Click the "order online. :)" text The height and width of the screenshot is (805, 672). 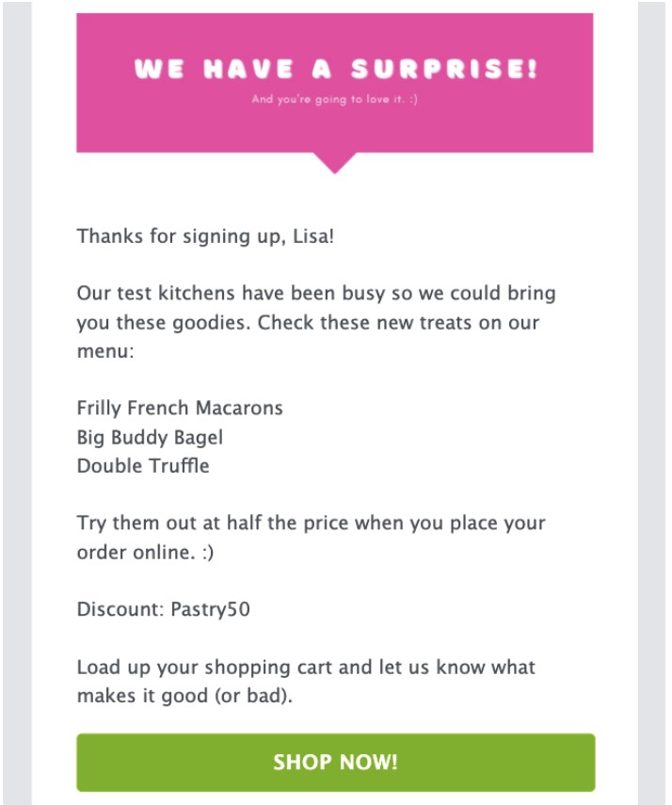coord(145,552)
